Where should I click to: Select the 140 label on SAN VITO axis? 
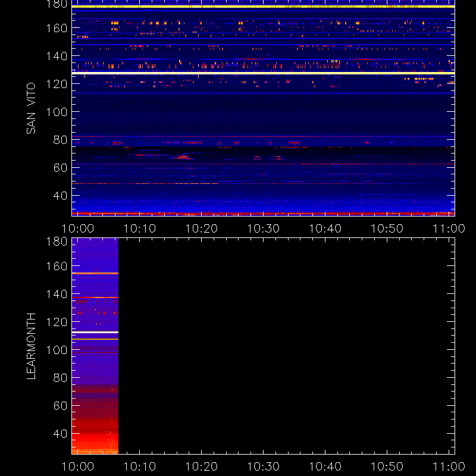tap(57, 56)
